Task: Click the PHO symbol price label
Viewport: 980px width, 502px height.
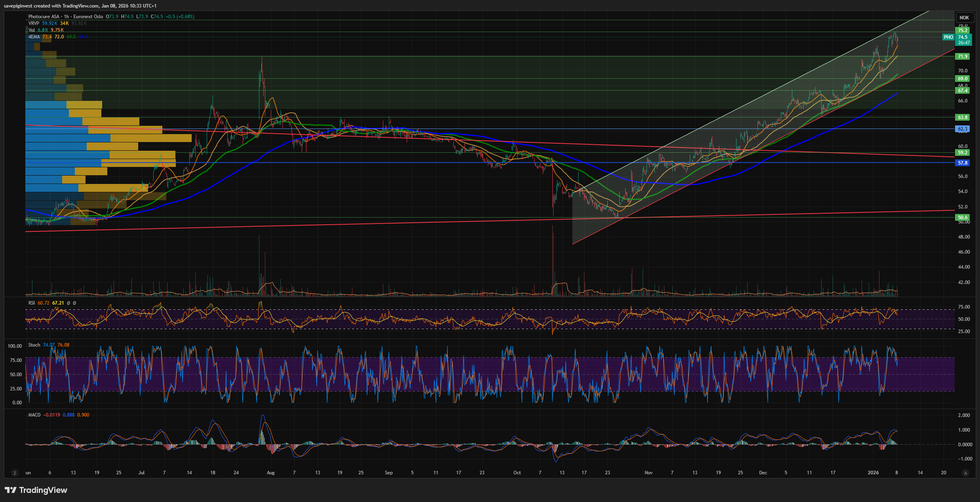Action: point(948,37)
